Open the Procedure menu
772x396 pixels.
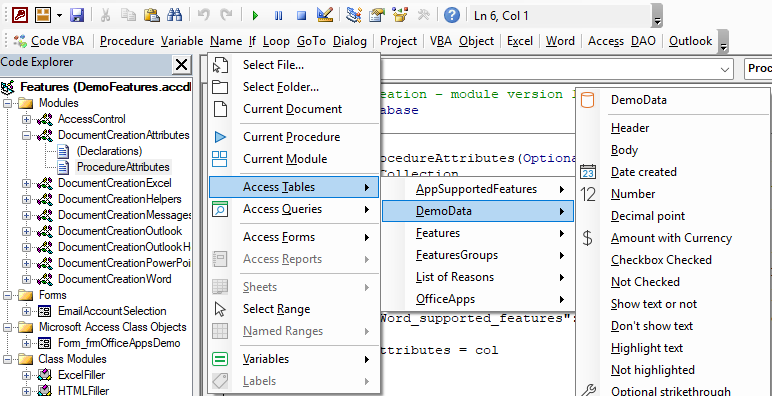(127, 41)
